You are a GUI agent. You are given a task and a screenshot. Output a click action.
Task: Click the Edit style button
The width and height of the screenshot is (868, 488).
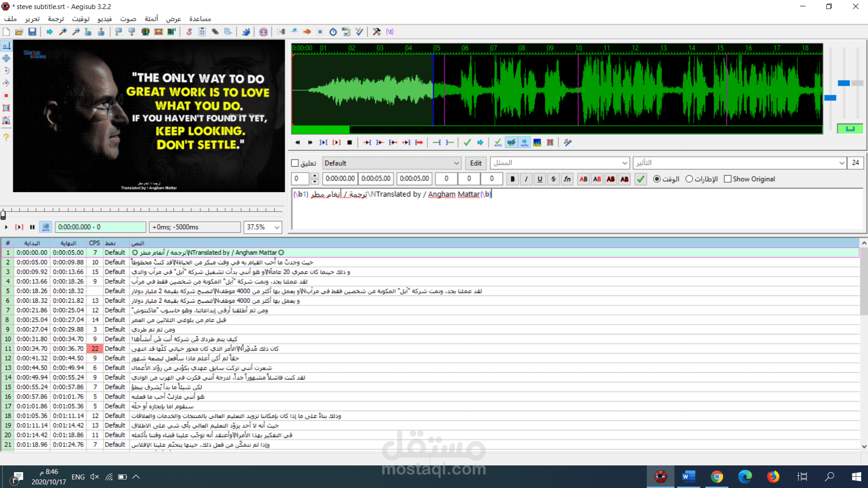[476, 163]
